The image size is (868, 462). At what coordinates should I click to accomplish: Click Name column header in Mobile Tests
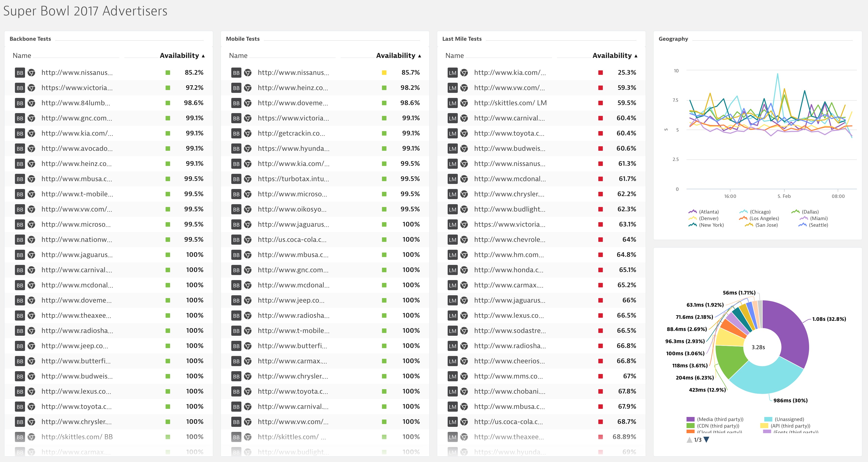click(x=238, y=56)
